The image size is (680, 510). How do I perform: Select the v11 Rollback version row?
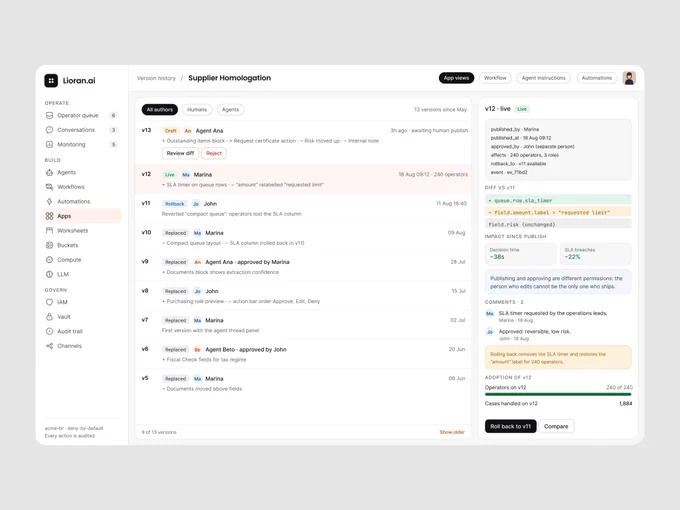coord(303,209)
